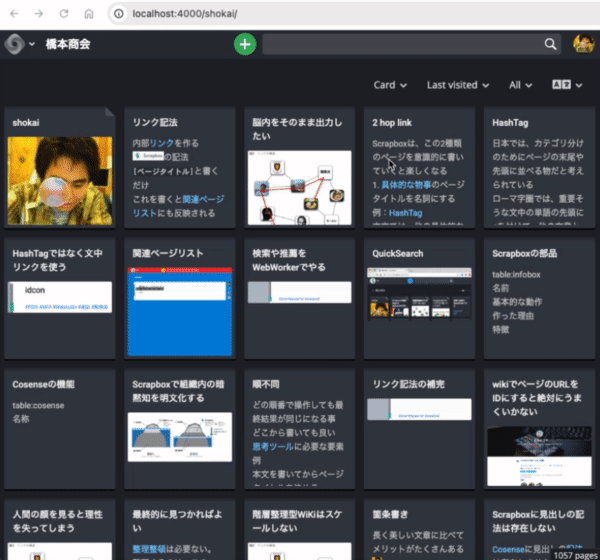Open the Last visited sort dropdown
The image size is (600, 560).
[x=458, y=85]
